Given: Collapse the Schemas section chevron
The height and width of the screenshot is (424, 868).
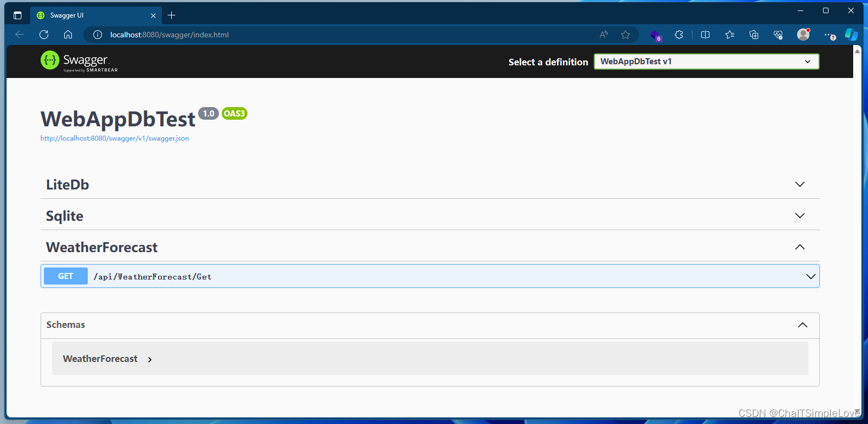Looking at the screenshot, I should (x=803, y=325).
